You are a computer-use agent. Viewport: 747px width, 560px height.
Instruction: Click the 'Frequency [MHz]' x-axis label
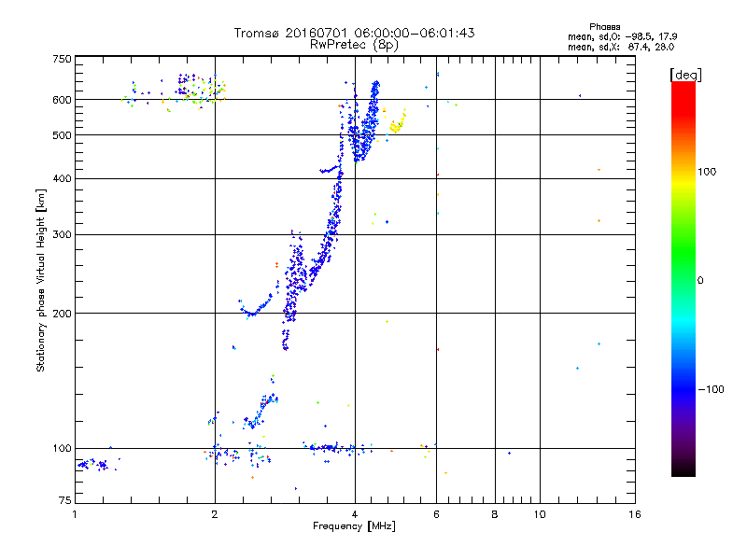click(x=354, y=526)
